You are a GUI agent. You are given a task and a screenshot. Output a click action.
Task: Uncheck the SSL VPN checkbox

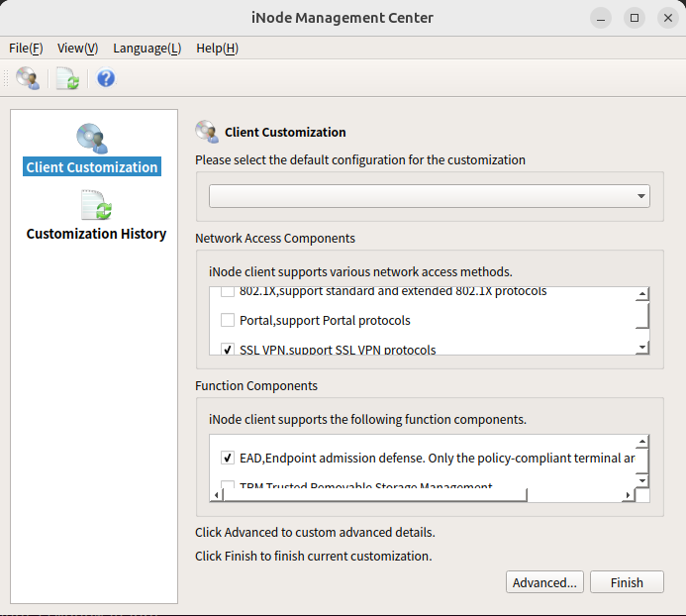coord(228,350)
